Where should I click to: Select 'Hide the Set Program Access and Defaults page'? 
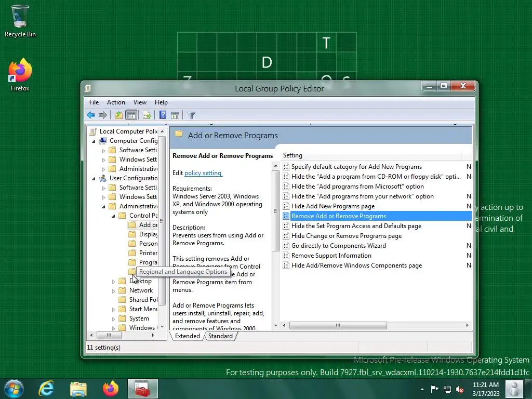(x=356, y=226)
